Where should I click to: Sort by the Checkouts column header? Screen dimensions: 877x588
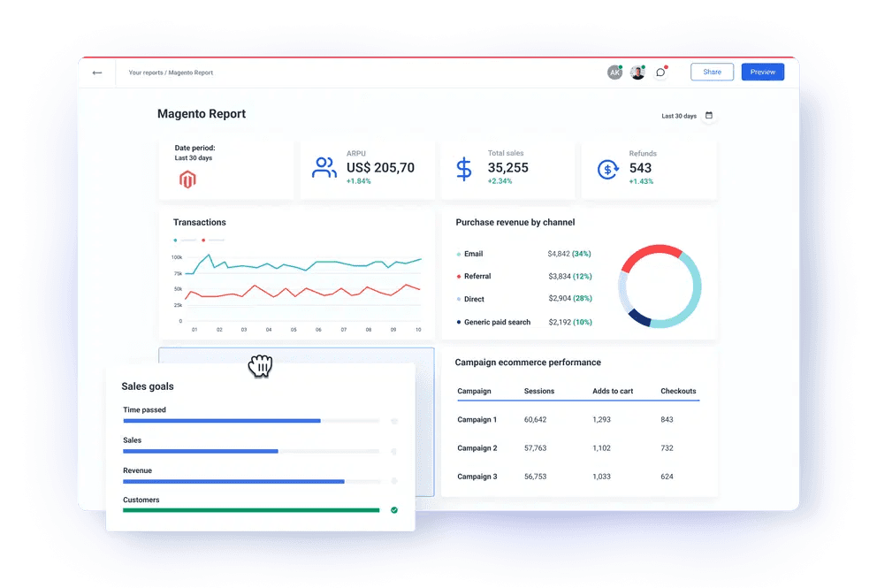click(x=678, y=391)
